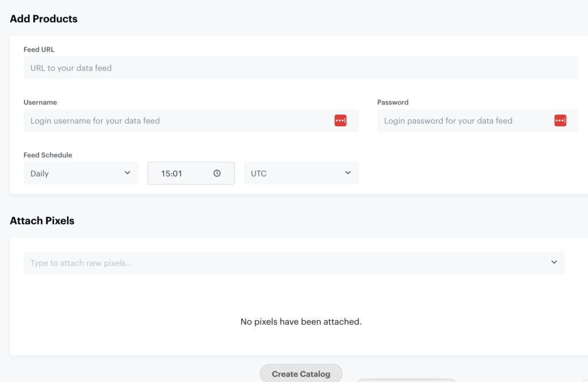Select the 'UTC' text in timezone selector
Image resolution: width=588 pixels, height=382 pixels.
(259, 174)
